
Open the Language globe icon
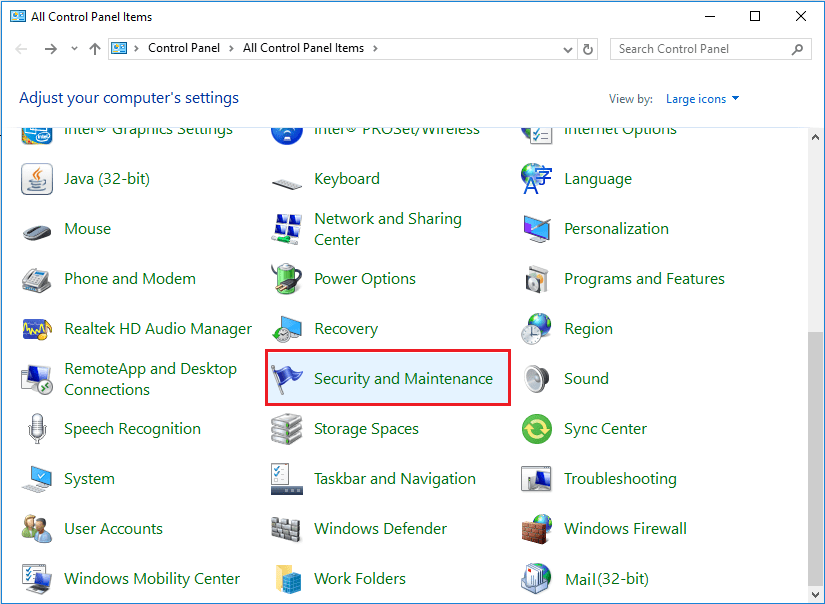click(536, 178)
